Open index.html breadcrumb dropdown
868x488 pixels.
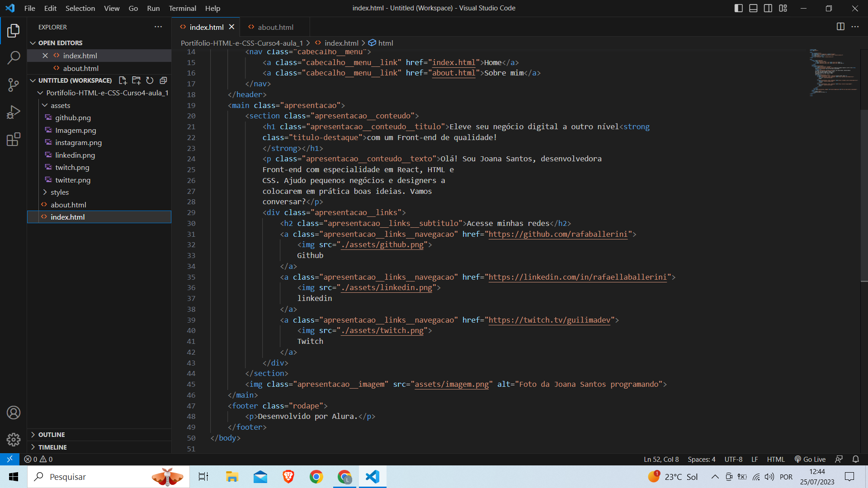341,43
